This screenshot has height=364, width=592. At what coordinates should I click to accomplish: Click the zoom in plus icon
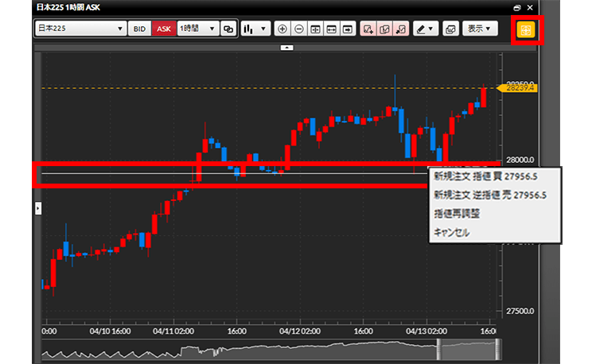click(282, 29)
